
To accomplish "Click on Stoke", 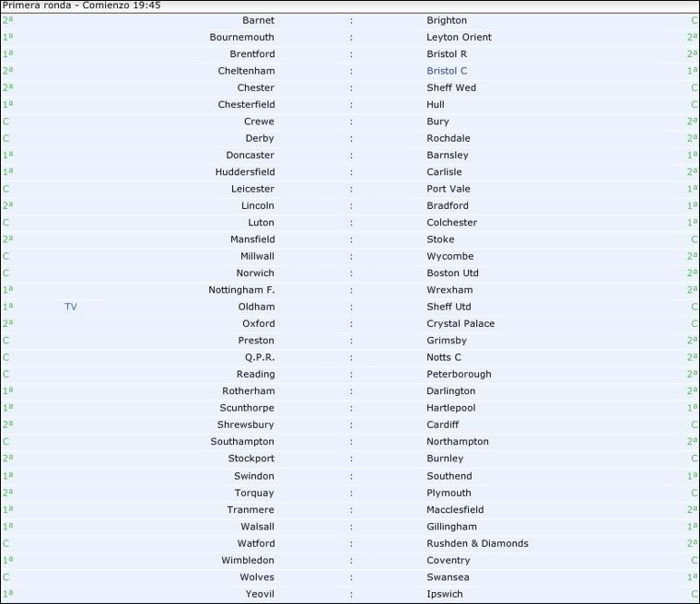I will tap(440, 239).
